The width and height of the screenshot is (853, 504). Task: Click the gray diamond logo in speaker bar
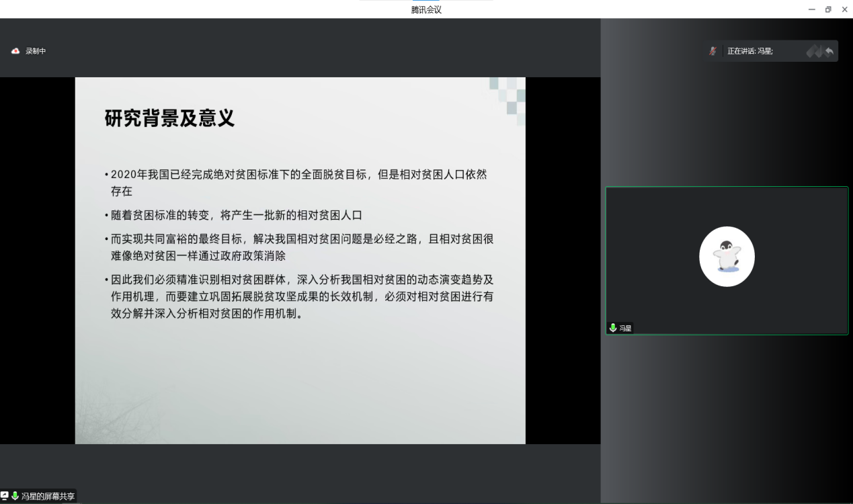click(x=814, y=51)
